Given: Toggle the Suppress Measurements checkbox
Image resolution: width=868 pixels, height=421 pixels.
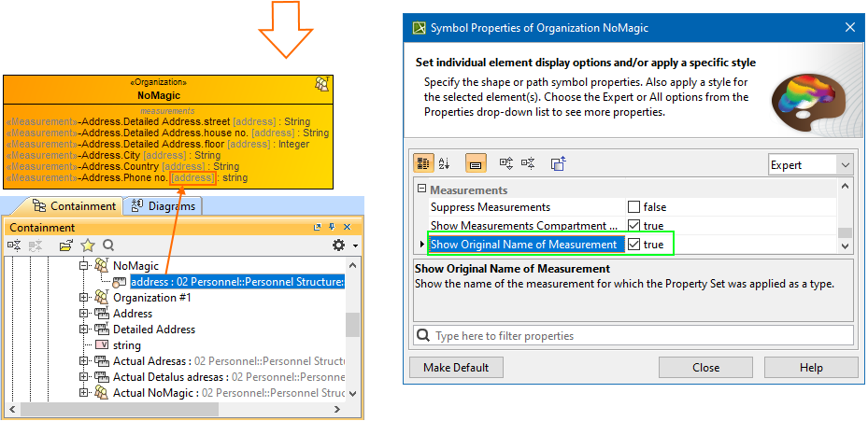Looking at the screenshot, I should coord(633,207).
